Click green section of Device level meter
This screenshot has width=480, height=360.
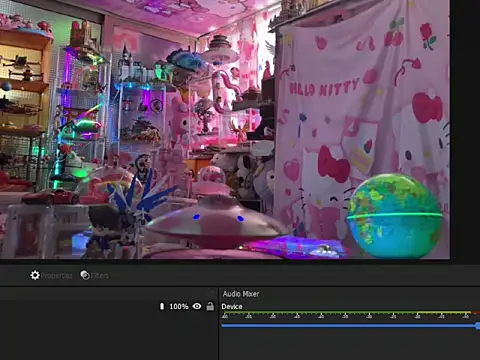click(x=319, y=313)
